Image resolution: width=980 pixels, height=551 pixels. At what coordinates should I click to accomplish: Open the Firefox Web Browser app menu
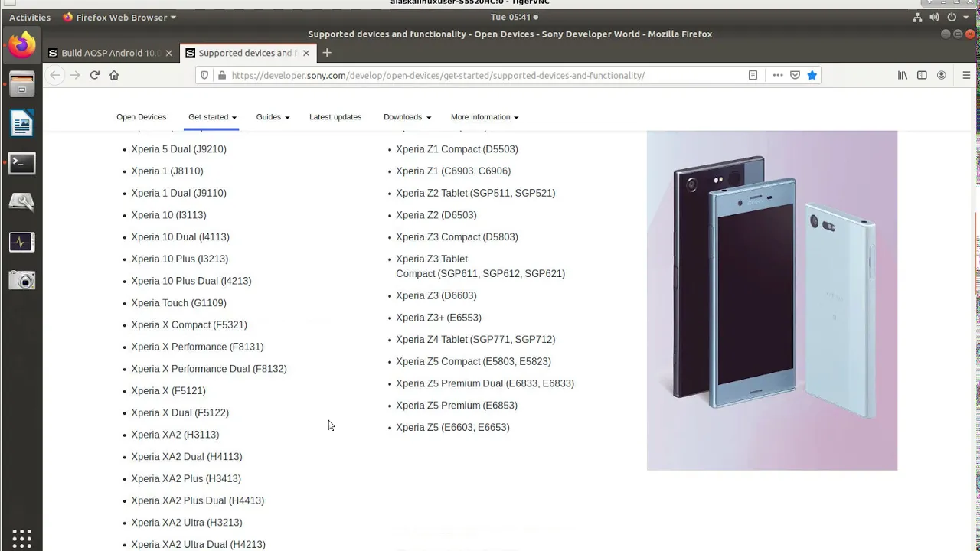(119, 17)
